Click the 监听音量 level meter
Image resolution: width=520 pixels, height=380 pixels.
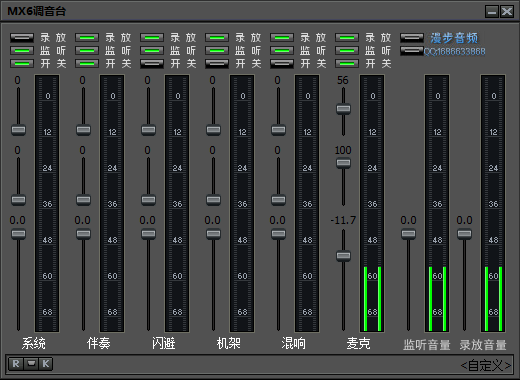(437, 203)
